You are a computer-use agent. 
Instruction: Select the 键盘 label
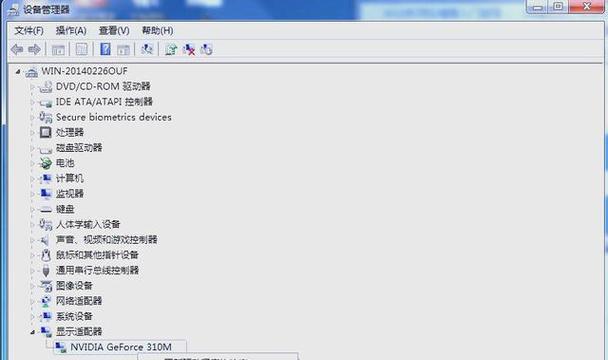point(65,209)
